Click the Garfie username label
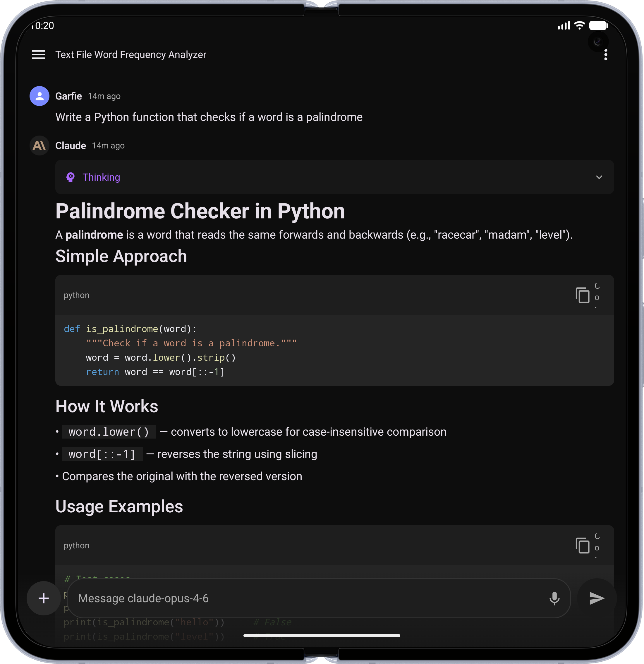644x664 pixels. pos(69,96)
